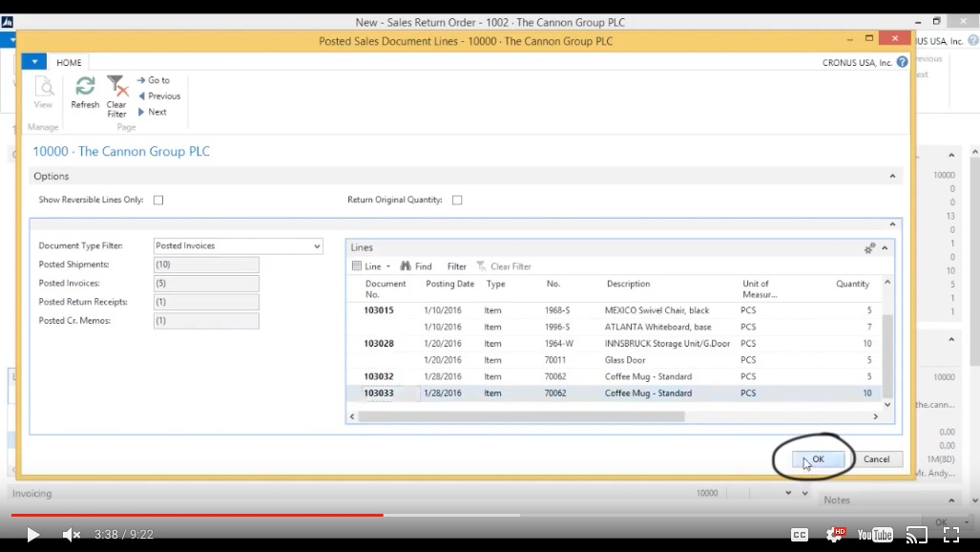Image resolution: width=980 pixels, height=552 pixels.
Task: Collapse the document filter section chevron
Action: [892, 224]
